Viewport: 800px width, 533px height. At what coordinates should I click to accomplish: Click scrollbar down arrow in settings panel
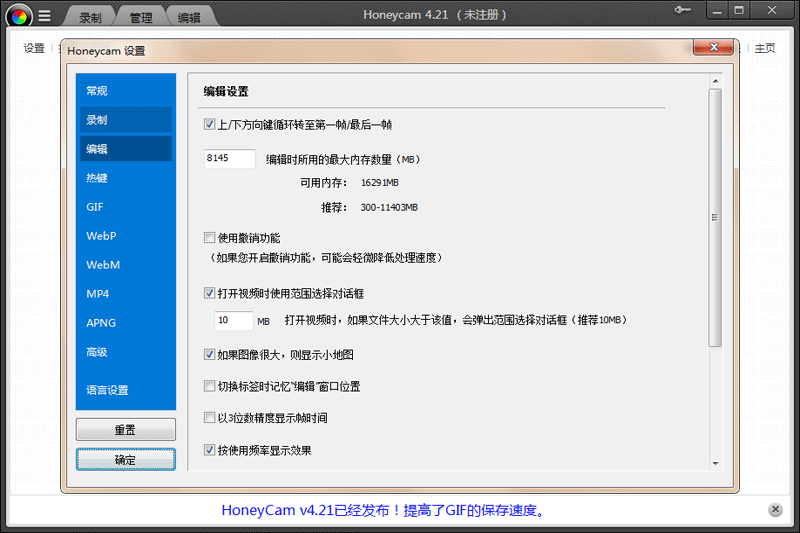714,462
